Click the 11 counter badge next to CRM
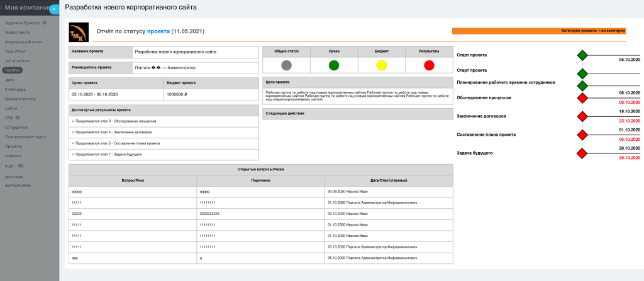This screenshot has height=281, width=644. click(17, 118)
